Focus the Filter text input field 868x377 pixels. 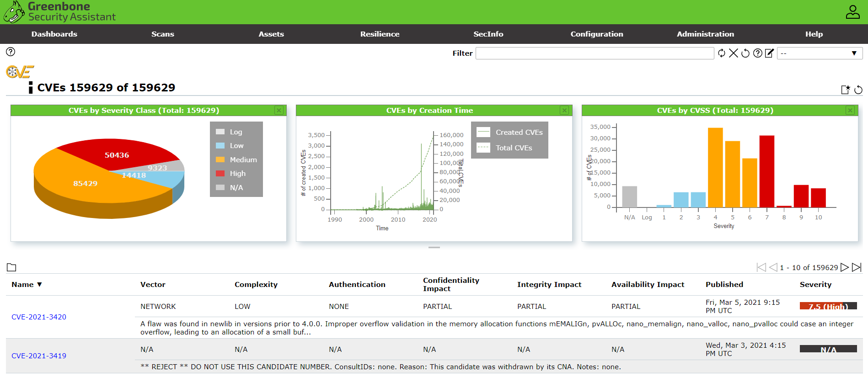tap(595, 53)
